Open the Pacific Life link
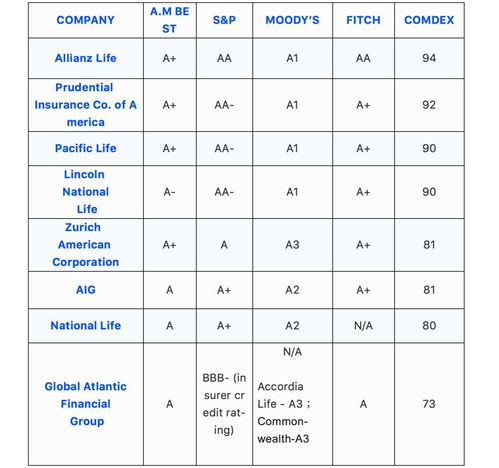Screen dimensions: 499x468 (x=85, y=148)
